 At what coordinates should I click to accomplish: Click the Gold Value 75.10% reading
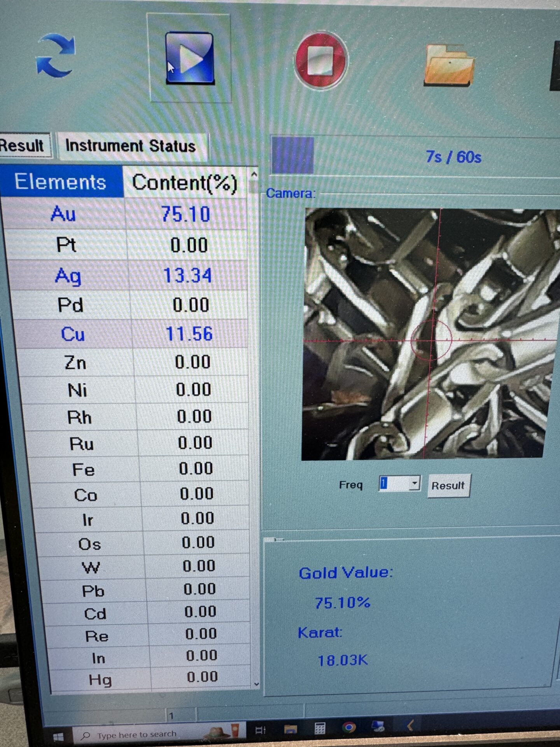342,603
